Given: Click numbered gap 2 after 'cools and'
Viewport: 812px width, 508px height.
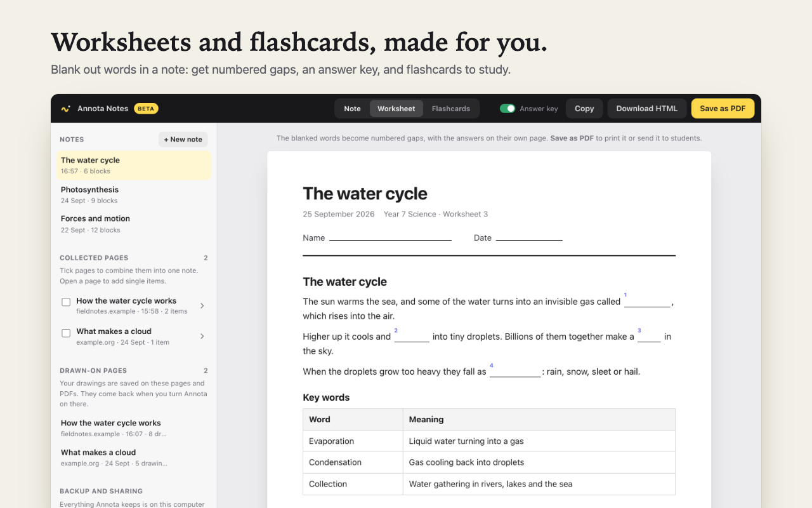Looking at the screenshot, I should pyautogui.click(x=412, y=337).
